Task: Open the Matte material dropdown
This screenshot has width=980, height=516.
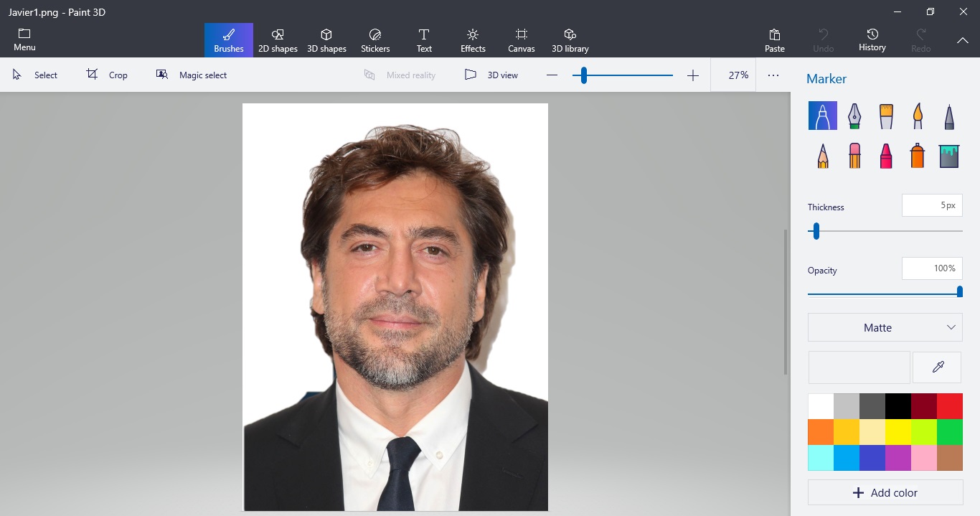Action: pyautogui.click(x=885, y=327)
